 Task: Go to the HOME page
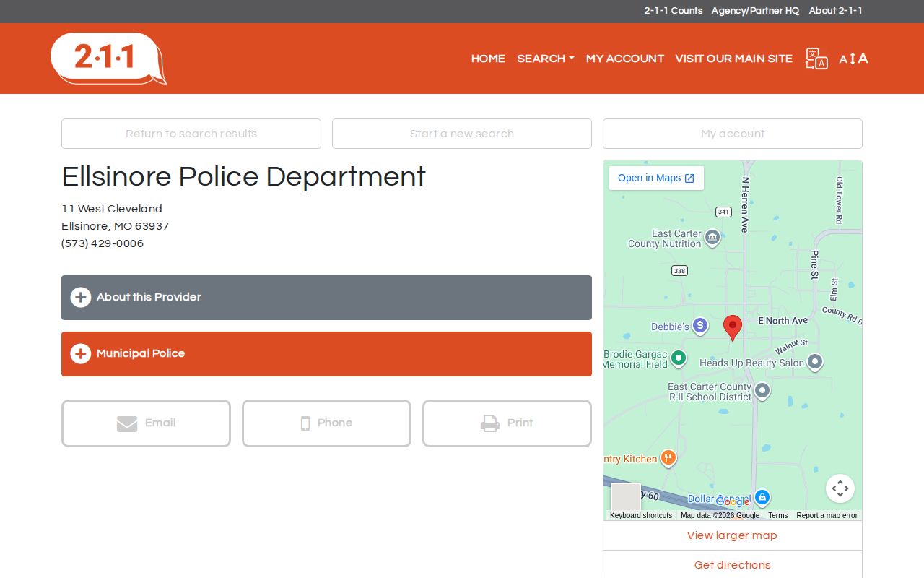[488, 59]
